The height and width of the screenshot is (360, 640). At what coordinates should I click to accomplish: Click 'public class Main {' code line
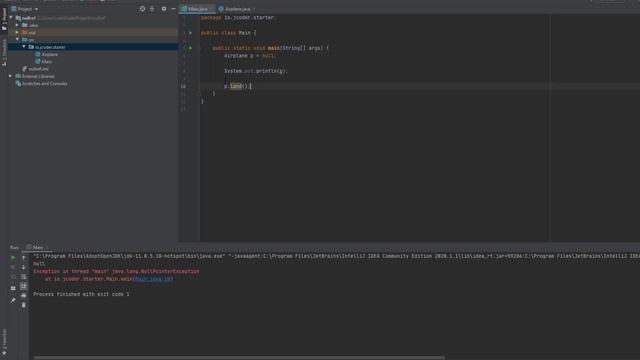coord(229,33)
